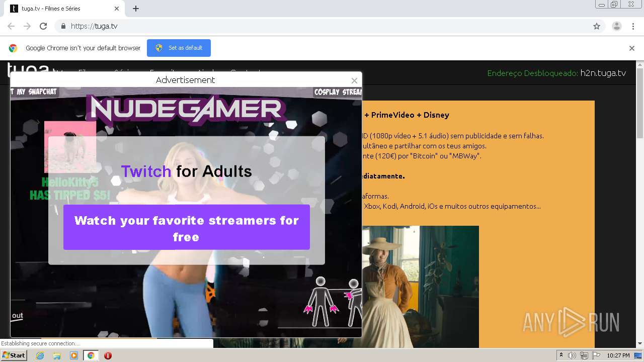Open the Chrome profile avatar
The width and height of the screenshot is (644, 362).
tap(617, 26)
